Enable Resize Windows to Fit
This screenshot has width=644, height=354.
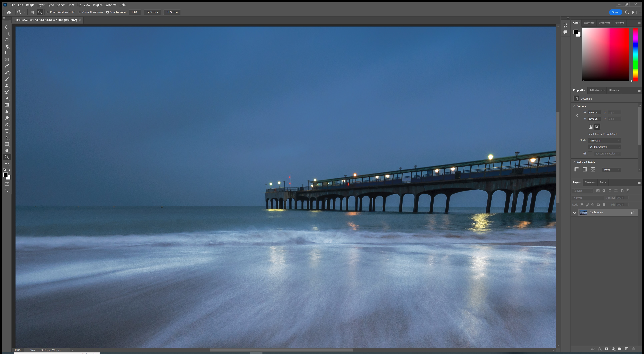48,12
